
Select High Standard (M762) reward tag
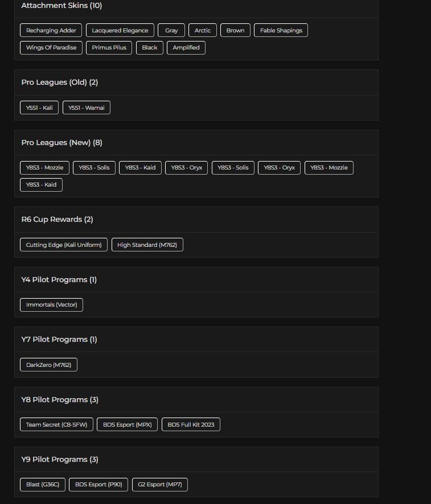[147, 245]
